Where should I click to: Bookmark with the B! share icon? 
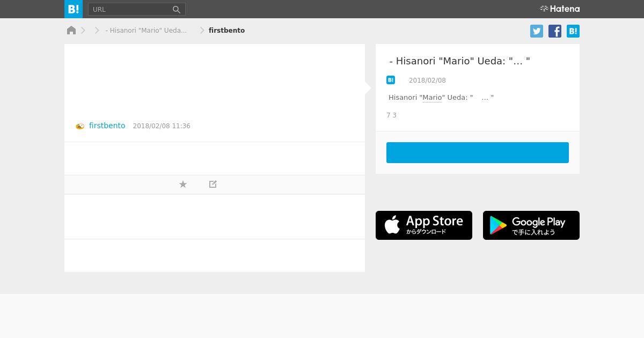coord(573,31)
